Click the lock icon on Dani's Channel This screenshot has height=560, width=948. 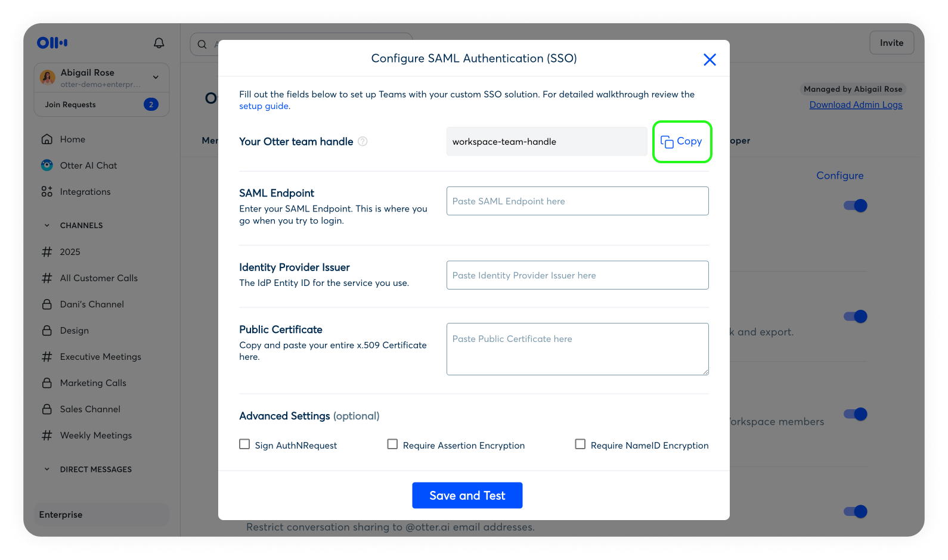point(47,304)
